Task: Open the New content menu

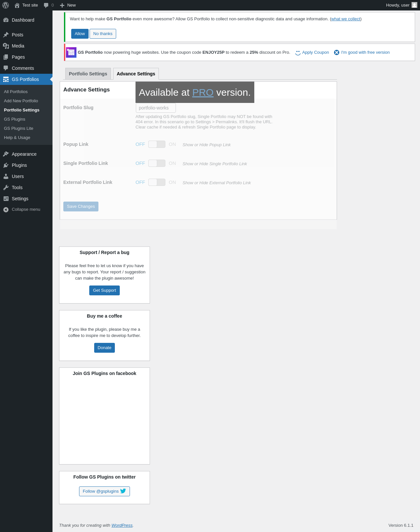Action: click(x=68, y=5)
